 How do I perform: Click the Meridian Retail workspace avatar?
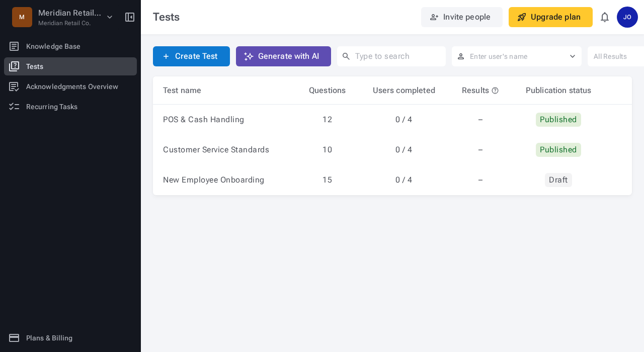pyautogui.click(x=22, y=17)
